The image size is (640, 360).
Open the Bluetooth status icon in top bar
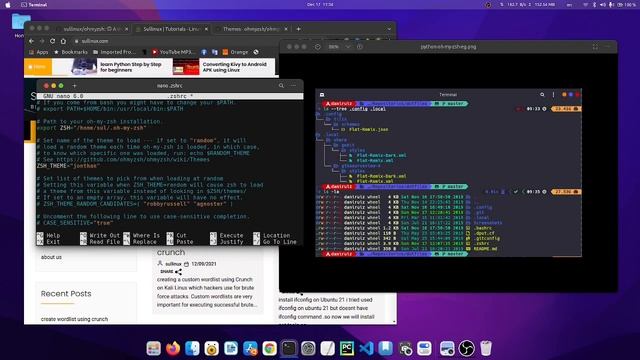coord(594,4)
